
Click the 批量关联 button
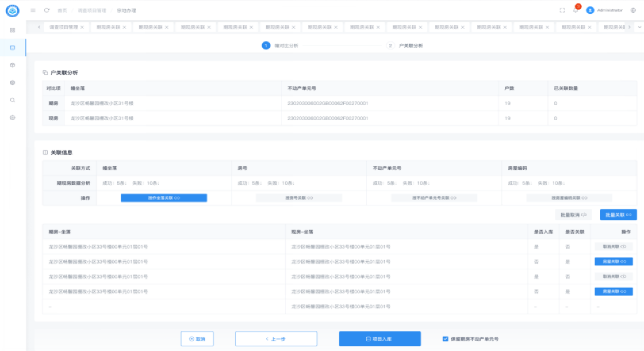click(618, 215)
